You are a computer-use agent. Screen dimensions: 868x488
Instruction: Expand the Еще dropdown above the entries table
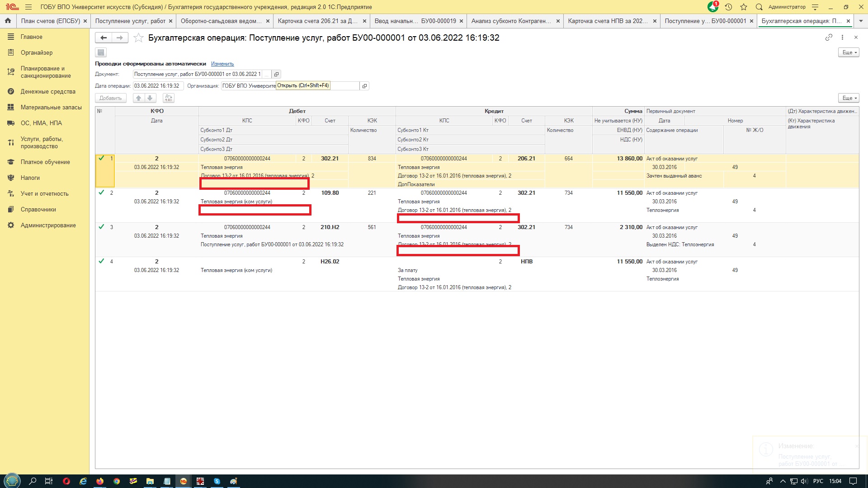(x=849, y=98)
